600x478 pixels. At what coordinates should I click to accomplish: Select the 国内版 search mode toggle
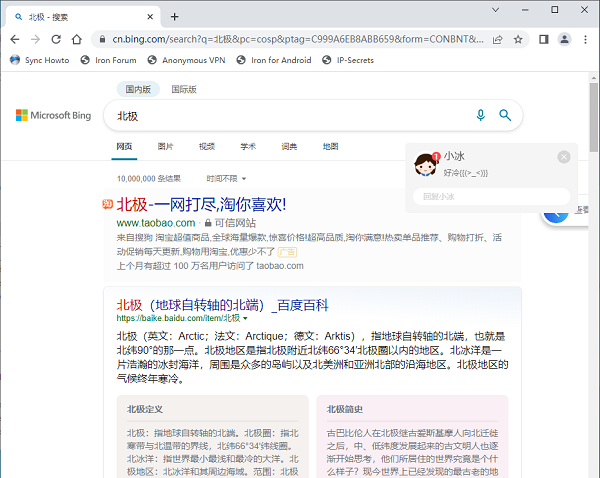[x=138, y=89]
